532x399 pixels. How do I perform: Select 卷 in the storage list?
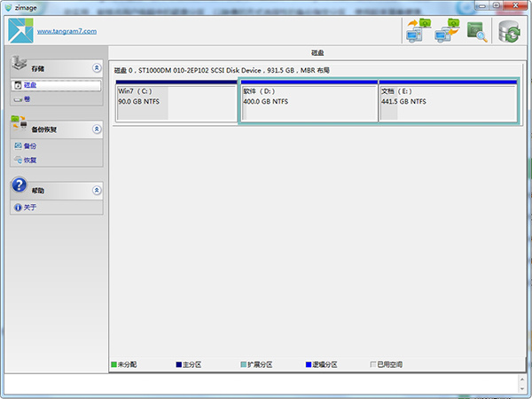click(x=27, y=98)
